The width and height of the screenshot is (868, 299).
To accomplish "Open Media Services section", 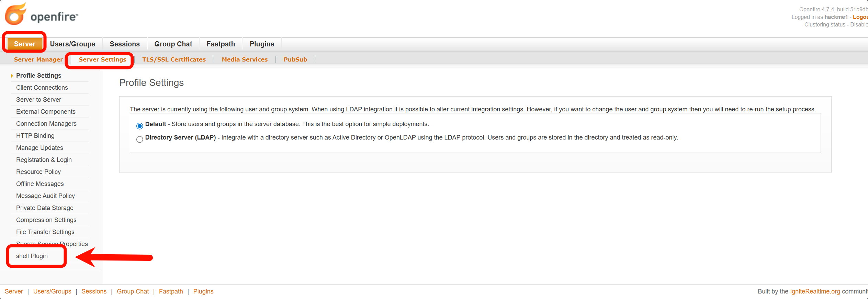I will 245,59.
